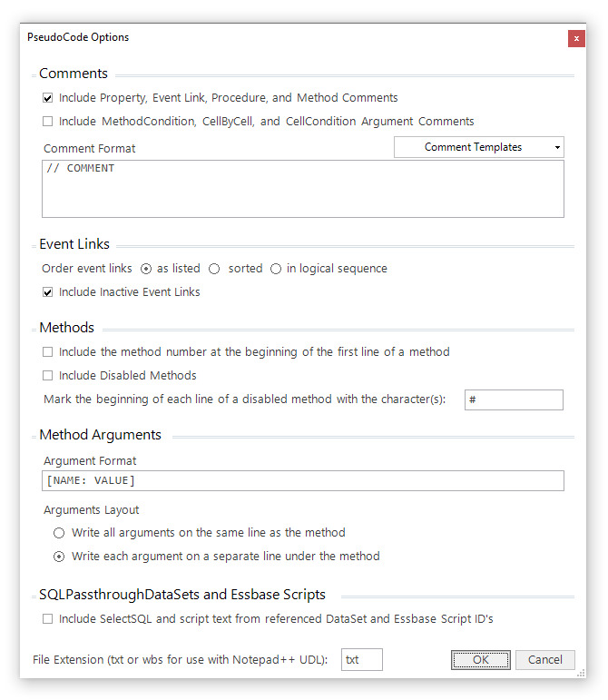The width and height of the screenshot is (608, 700).
Task: Click the Comment Templates dropdown arrow
Action: click(x=557, y=147)
